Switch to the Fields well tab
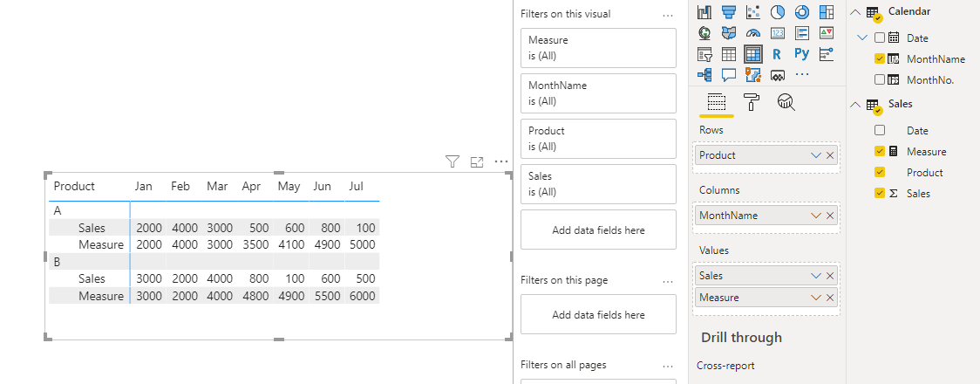Screen dimensions: 980x384 (716, 102)
